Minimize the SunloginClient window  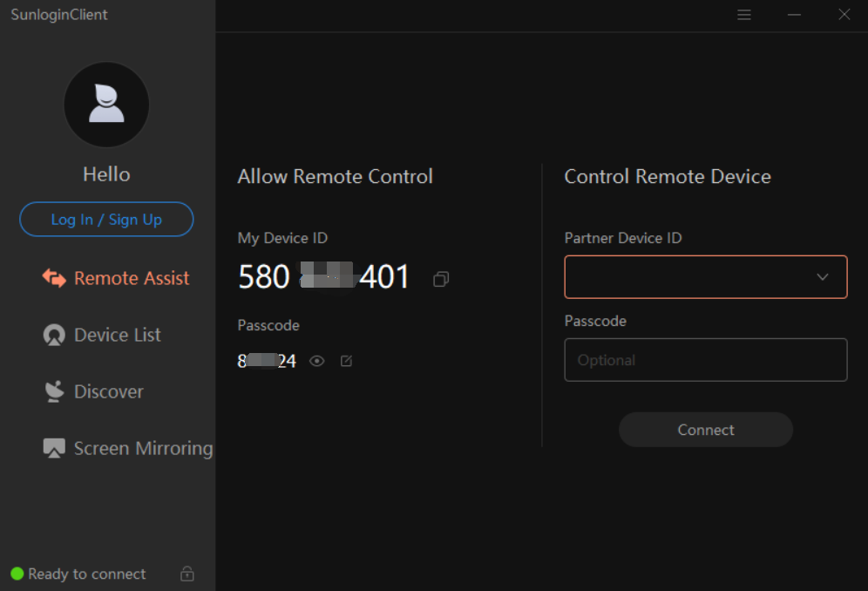(794, 15)
